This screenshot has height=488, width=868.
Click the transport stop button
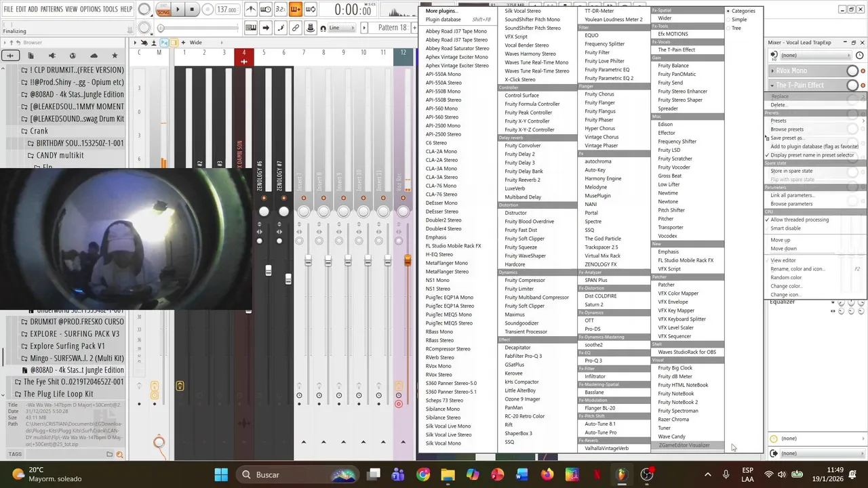tap(191, 9)
